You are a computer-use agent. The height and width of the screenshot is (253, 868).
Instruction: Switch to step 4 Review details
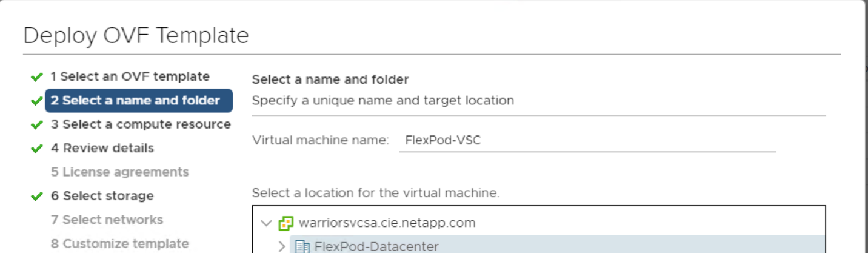tap(102, 148)
